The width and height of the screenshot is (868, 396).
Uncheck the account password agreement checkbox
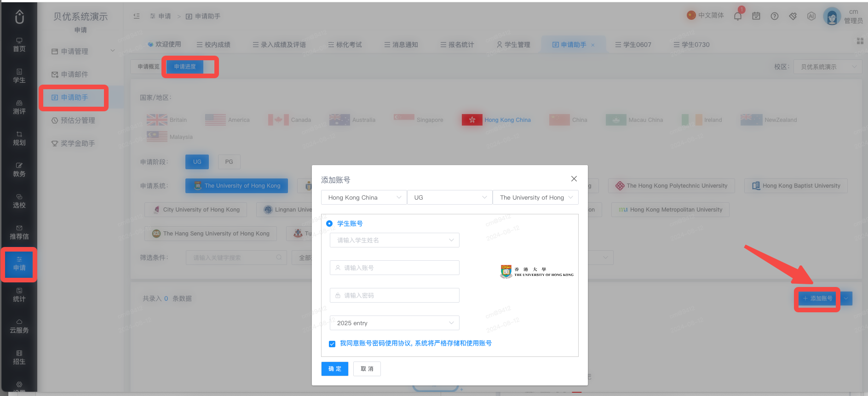332,344
